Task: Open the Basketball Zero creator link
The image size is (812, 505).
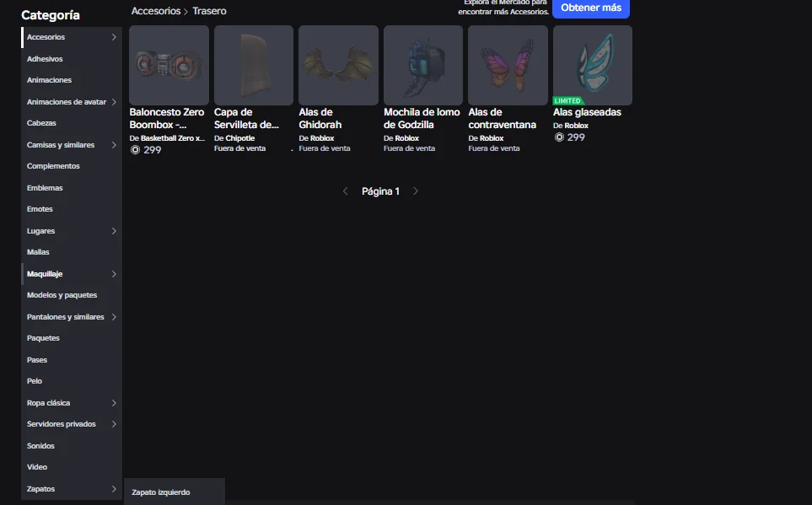Action: tap(172, 138)
